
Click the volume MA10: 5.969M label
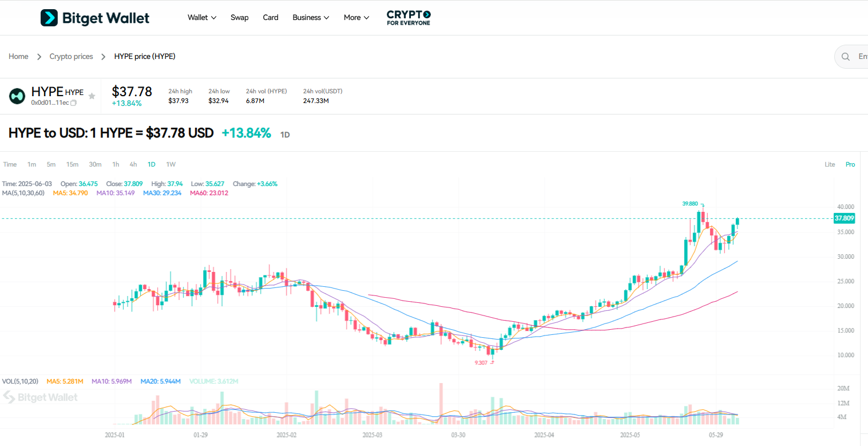coord(112,381)
